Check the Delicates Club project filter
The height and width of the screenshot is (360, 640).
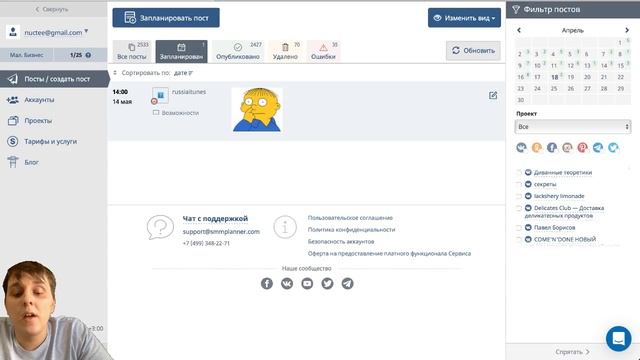[519, 208]
